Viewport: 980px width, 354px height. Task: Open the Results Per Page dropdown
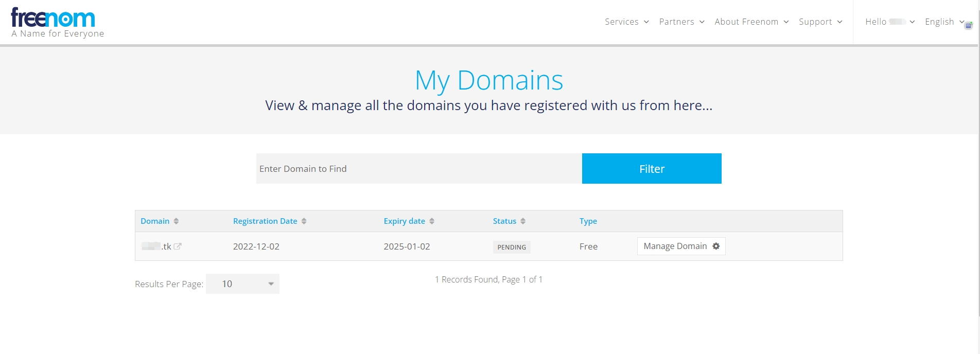tap(242, 284)
